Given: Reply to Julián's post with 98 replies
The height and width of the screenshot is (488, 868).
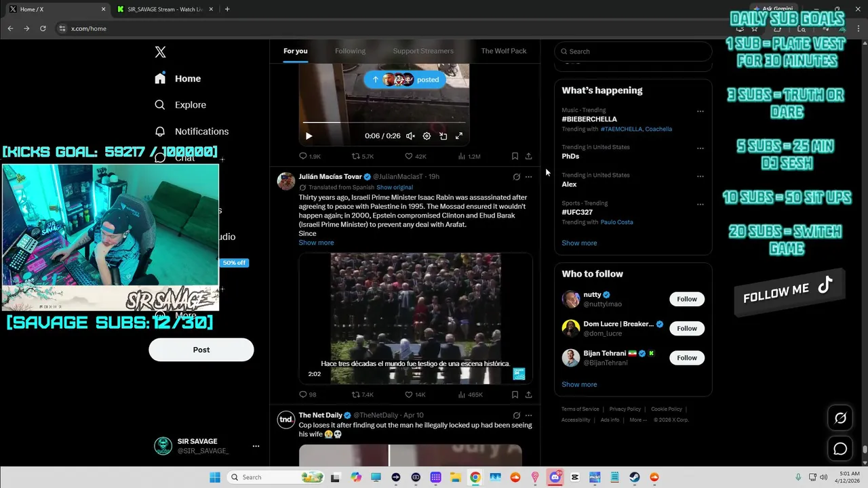Looking at the screenshot, I should tap(308, 394).
